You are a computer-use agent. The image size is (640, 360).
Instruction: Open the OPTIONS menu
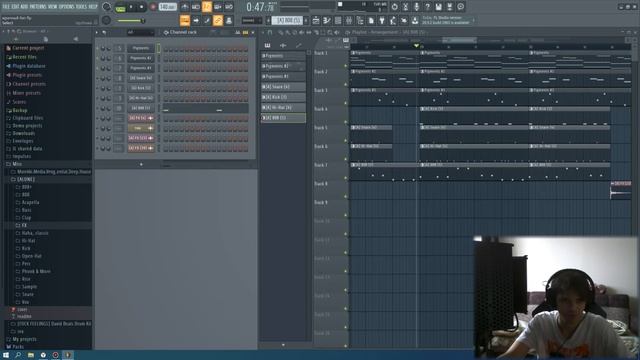pyautogui.click(x=67, y=7)
